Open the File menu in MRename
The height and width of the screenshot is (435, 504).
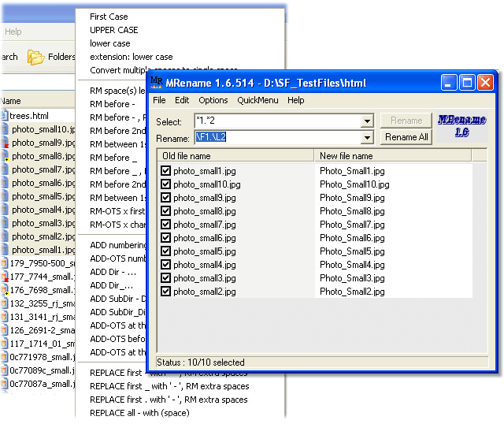159,100
